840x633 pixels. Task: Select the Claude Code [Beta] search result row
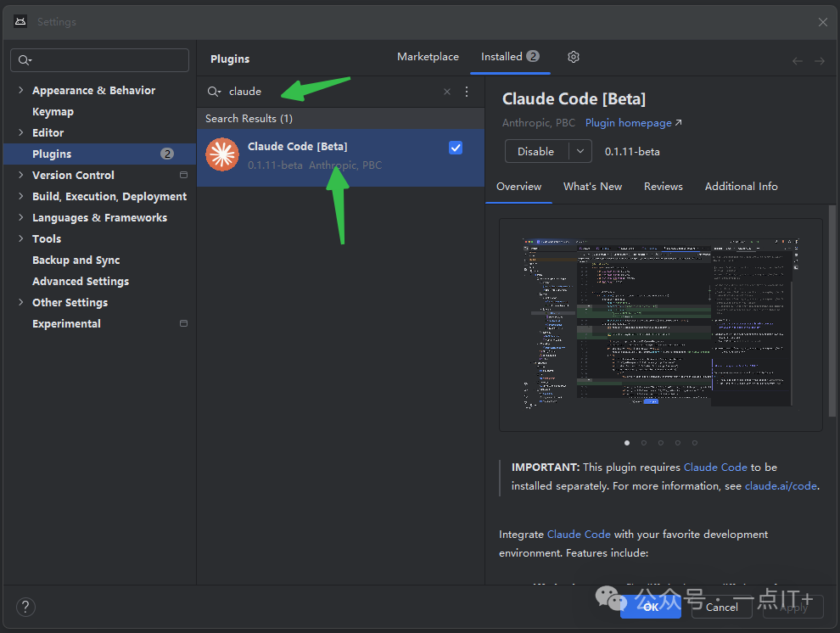(x=341, y=158)
